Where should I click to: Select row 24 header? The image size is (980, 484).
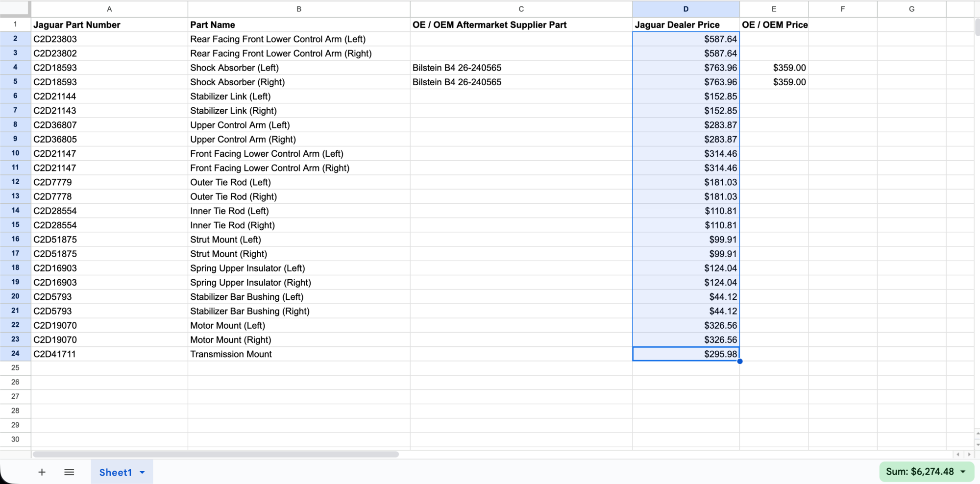[x=15, y=354]
